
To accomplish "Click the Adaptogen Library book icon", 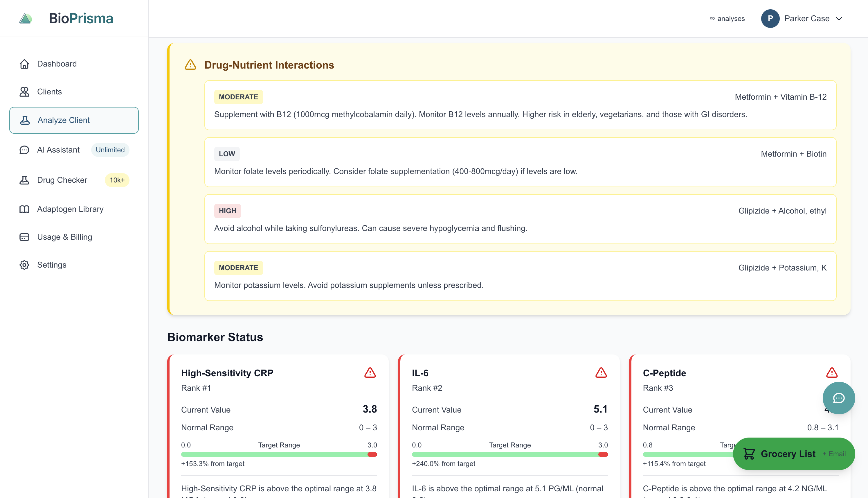I will click(x=24, y=209).
